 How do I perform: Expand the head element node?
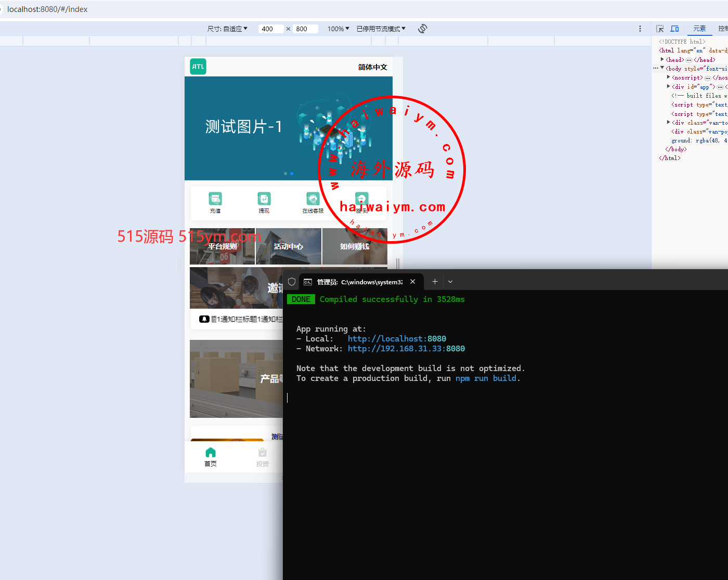point(662,59)
